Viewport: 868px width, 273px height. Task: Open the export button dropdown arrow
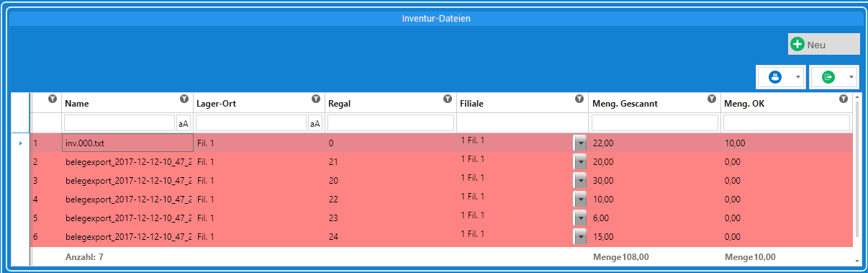click(851, 77)
